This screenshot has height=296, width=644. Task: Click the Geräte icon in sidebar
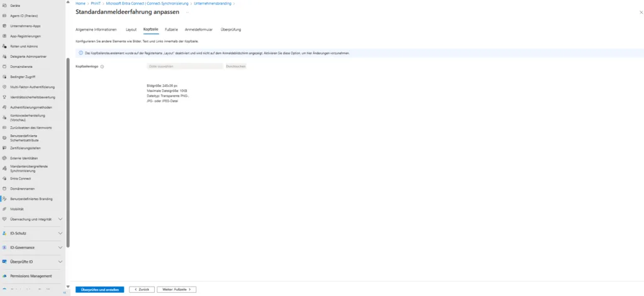pyautogui.click(x=4, y=5)
